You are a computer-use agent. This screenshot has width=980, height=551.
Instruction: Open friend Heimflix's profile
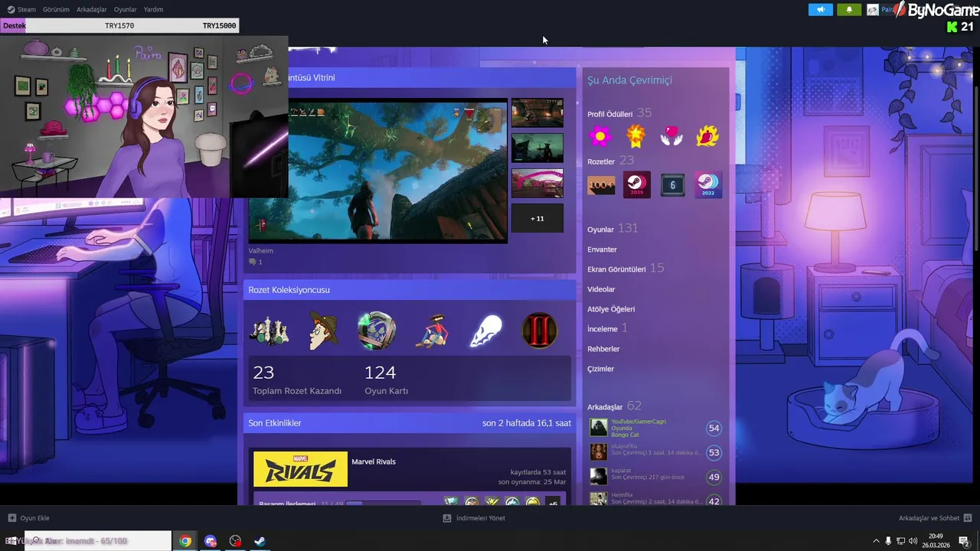click(622, 495)
